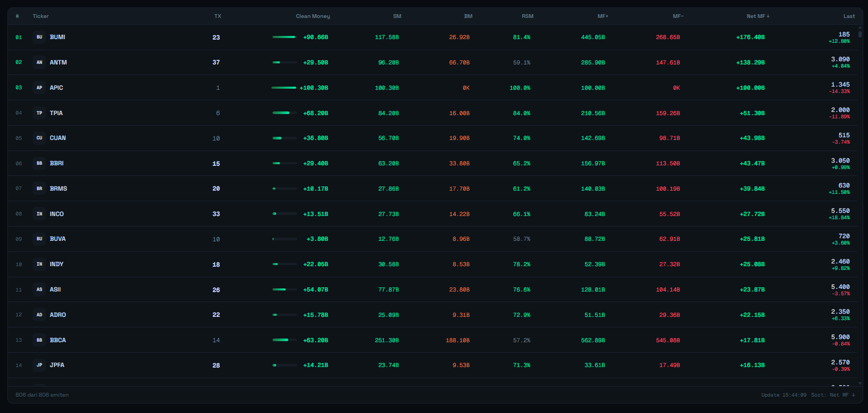Click the BB badge icon for BBCA
This screenshot has height=413, width=868.
click(x=39, y=340)
